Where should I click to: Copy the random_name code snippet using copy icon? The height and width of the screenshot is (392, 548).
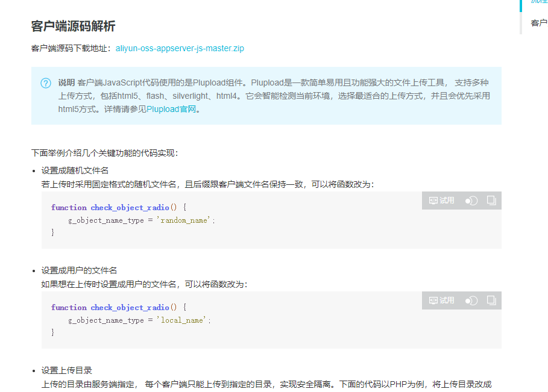(x=491, y=200)
